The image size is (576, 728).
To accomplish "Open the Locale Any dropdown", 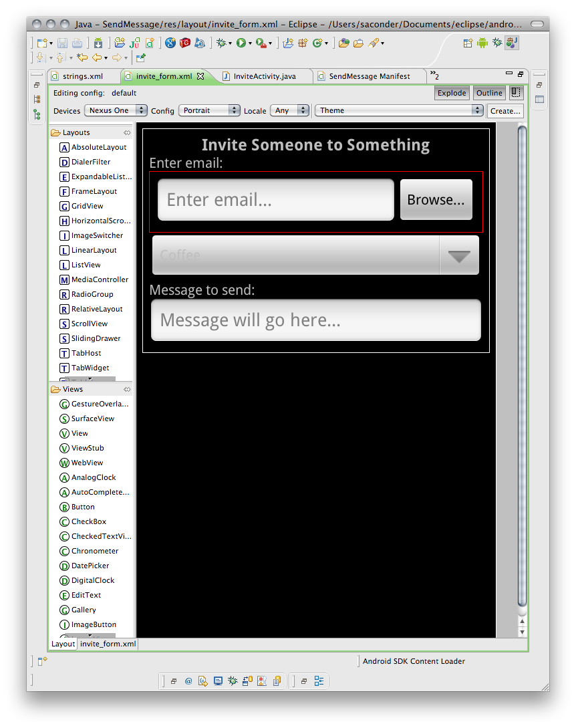I will tap(289, 110).
